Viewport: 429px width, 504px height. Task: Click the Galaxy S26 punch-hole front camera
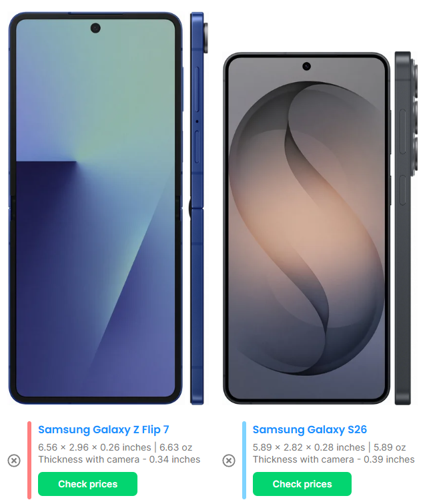click(x=306, y=67)
